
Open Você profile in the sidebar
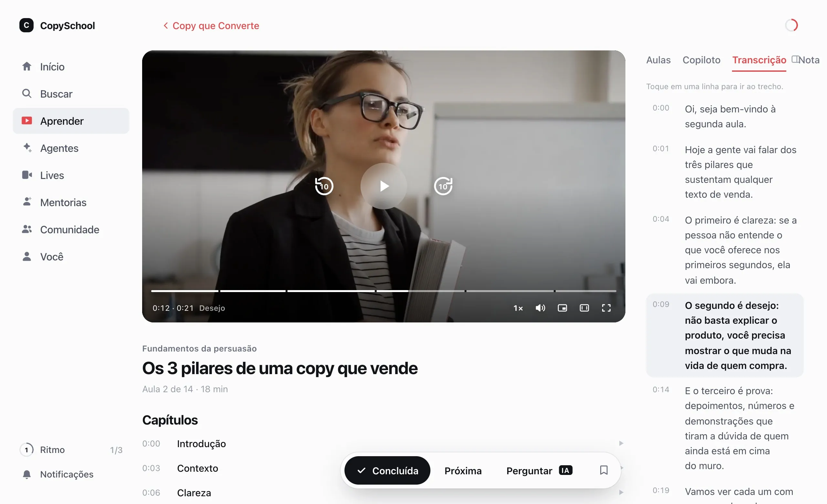(x=71, y=257)
